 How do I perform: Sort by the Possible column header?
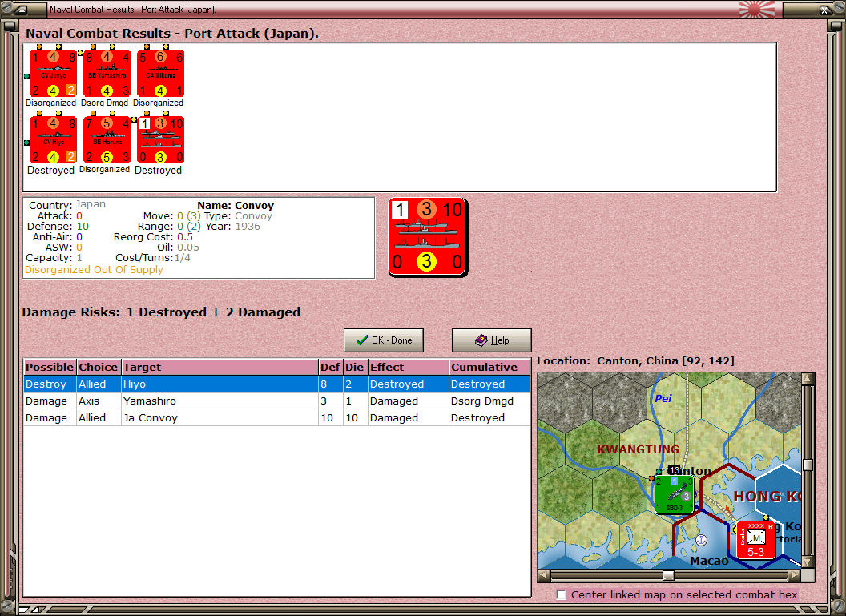pyautogui.click(x=50, y=368)
